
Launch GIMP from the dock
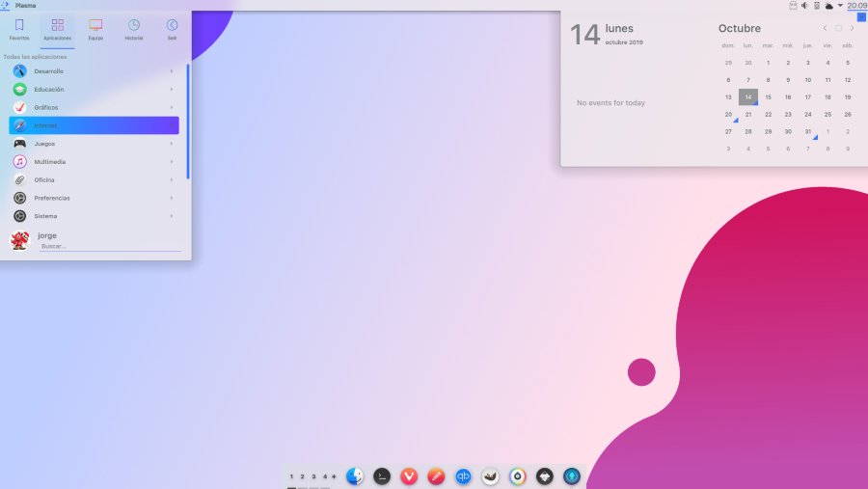[x=490, y=476]
